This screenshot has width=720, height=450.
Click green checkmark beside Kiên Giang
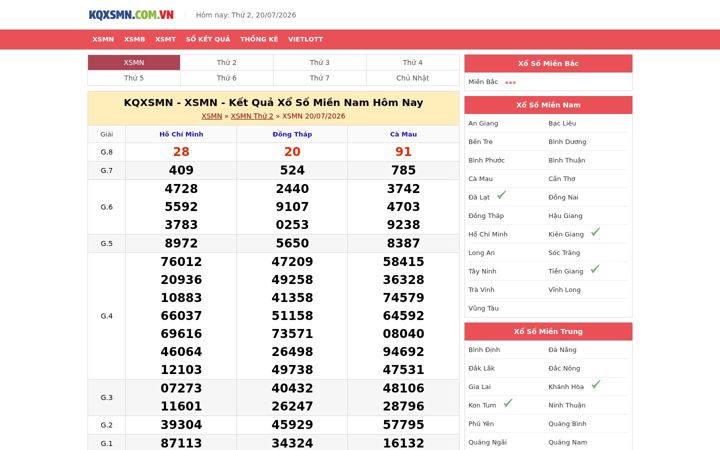tap(595, 232)
